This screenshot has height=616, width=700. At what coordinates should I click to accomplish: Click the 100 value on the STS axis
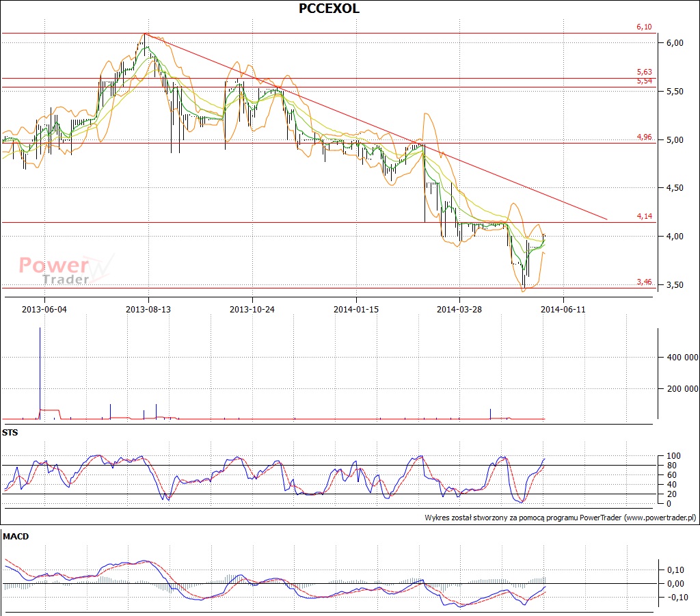click(x=673, y=456)
